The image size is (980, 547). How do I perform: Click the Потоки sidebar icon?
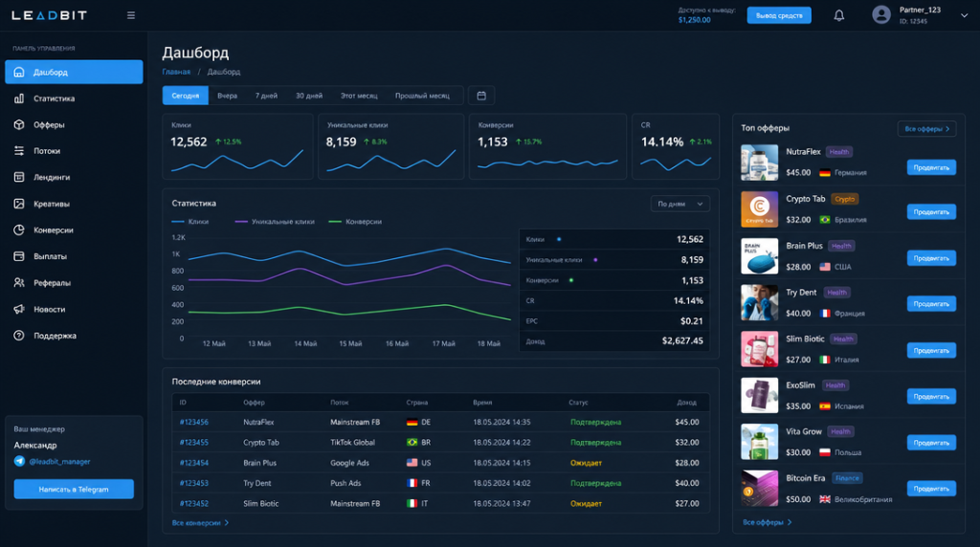(x=19, y=151)
